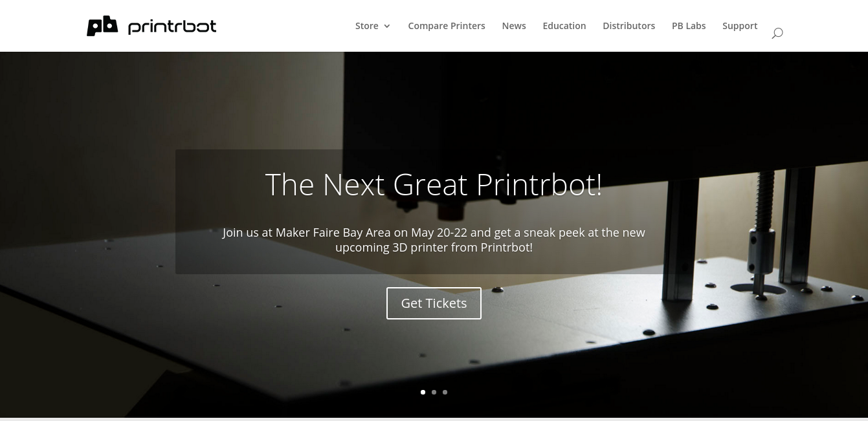This screenshot has height=421, width=868.
Task: Open the Distributors link
Action: [x=629, y=26]
